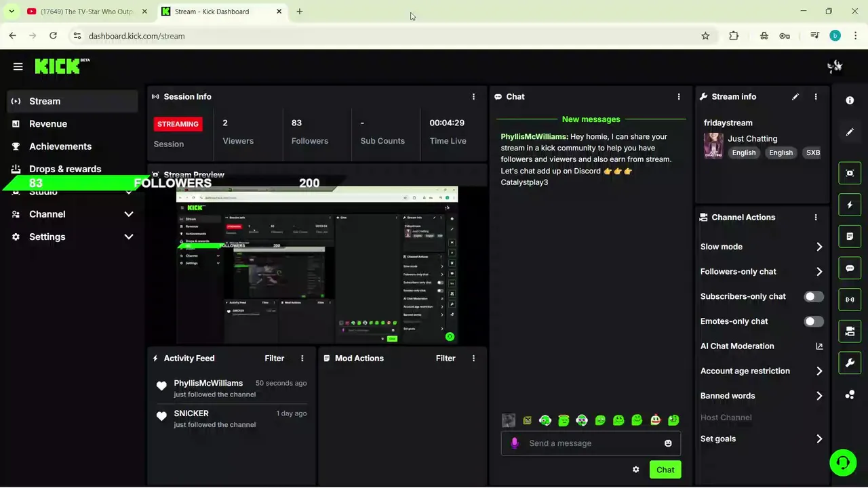
Task: Open the hamburger menu beside Kick logo
Action: [x=18, y=66]
